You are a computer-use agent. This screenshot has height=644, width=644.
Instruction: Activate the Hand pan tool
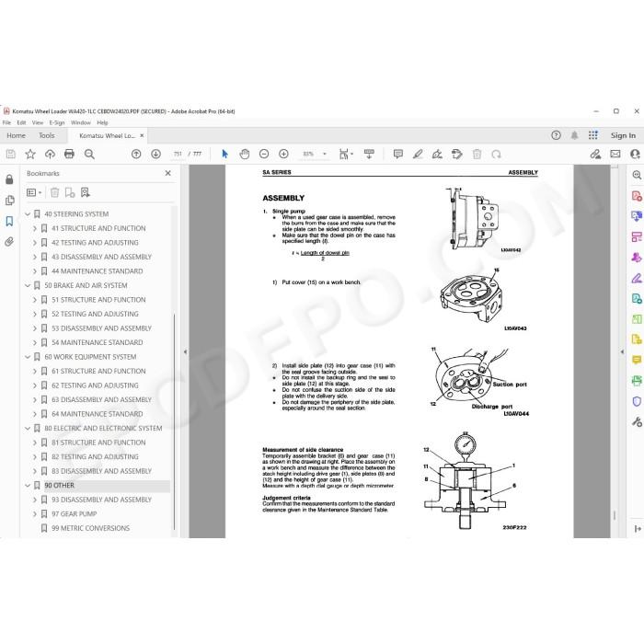click(245, 154)
